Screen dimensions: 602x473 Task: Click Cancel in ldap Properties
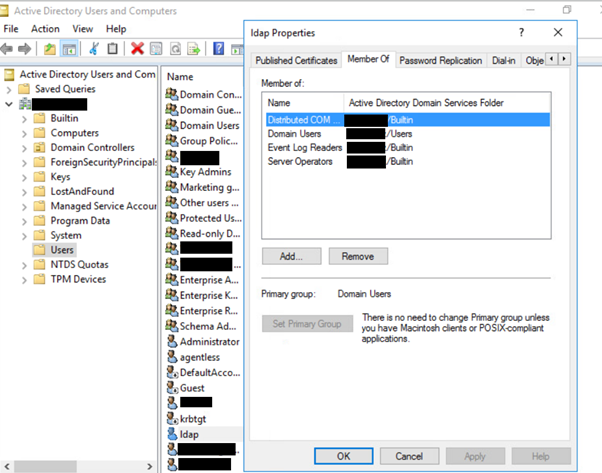[x=409, y=456]
